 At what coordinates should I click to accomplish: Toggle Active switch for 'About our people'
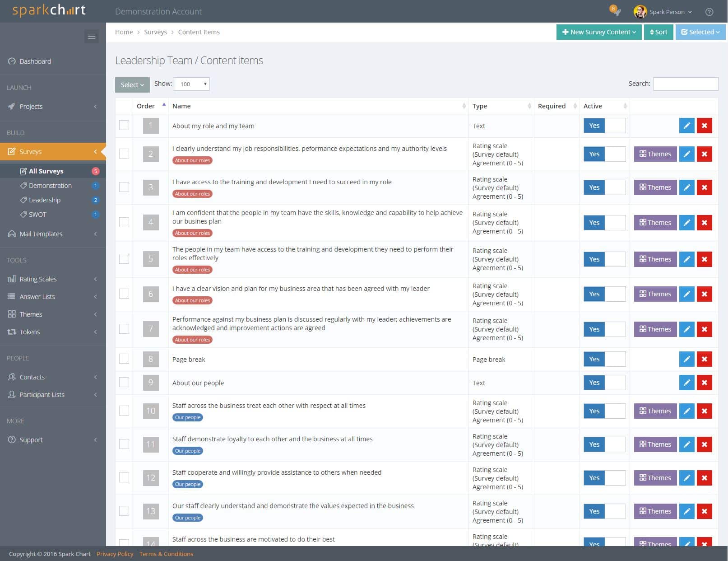(604, 383)
